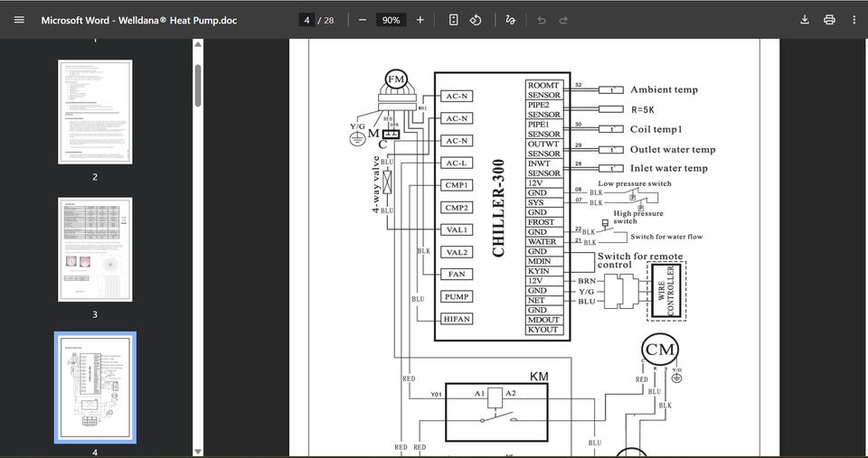Click the zoom out minus icon
The width and height of the screenshot is (868, 458).
363,20
